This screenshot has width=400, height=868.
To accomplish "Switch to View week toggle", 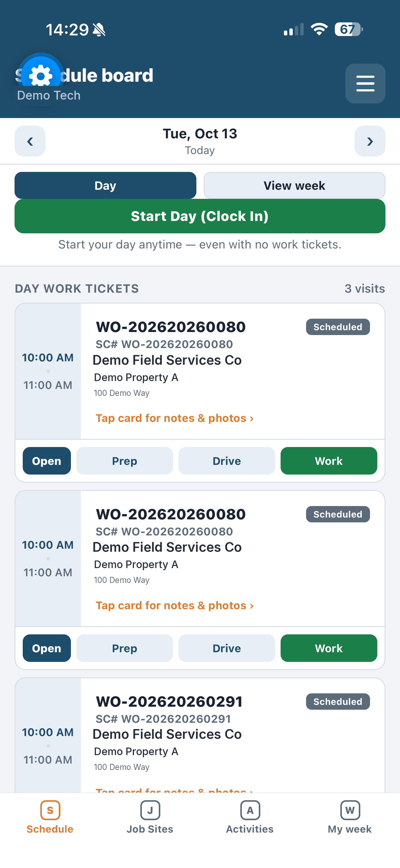I will pyautogui.click(x=294, y=185).
